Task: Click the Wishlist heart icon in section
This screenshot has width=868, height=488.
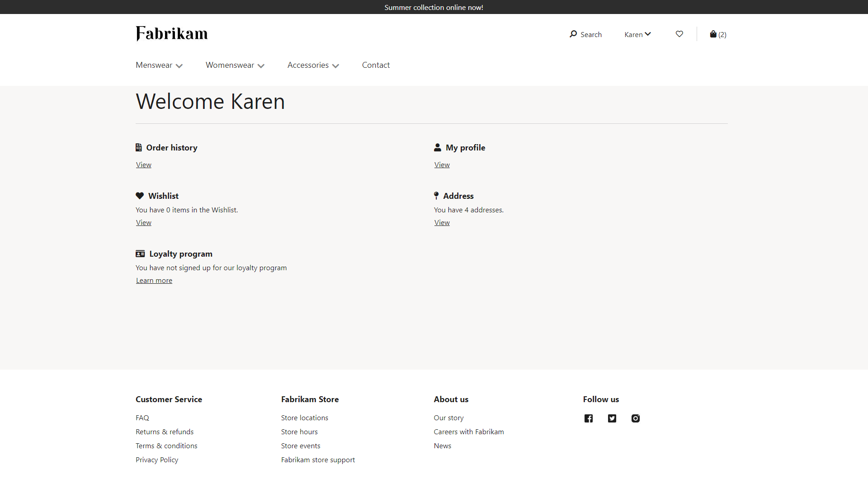Action: coord(140,196)
